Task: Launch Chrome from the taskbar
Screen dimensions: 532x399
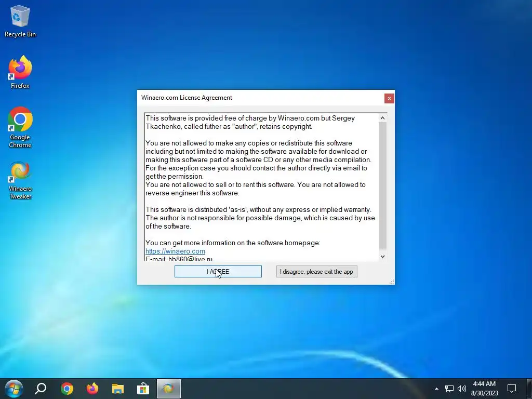Action: 67,389
